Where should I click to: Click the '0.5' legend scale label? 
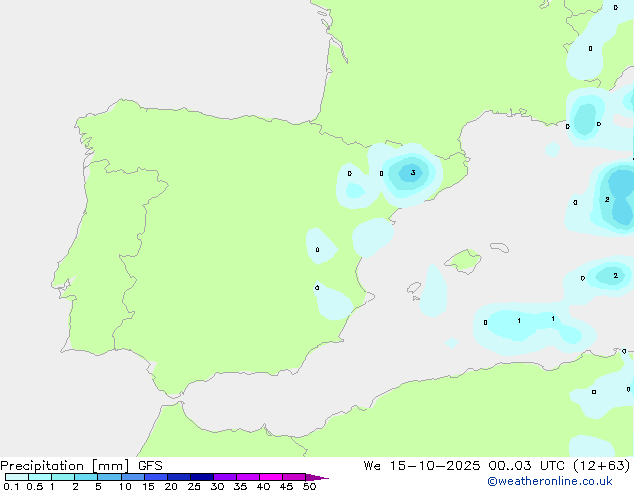click(35, 486)
